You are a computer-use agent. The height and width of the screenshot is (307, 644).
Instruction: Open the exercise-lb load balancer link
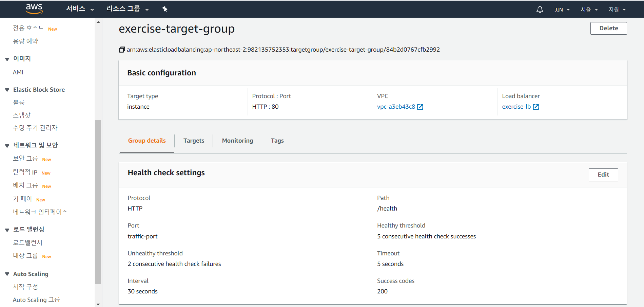[516, 107]
